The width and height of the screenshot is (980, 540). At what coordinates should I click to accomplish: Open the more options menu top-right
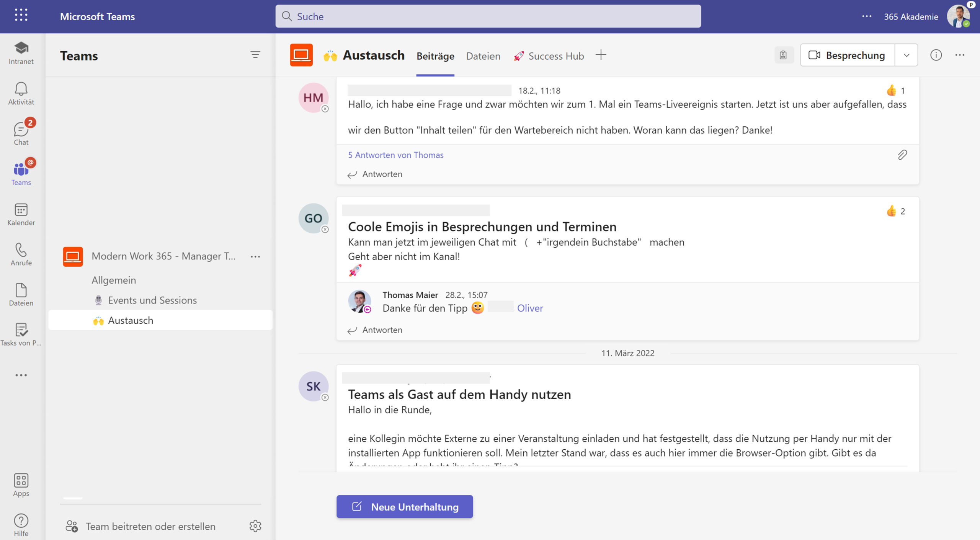(x=959, y=55)
